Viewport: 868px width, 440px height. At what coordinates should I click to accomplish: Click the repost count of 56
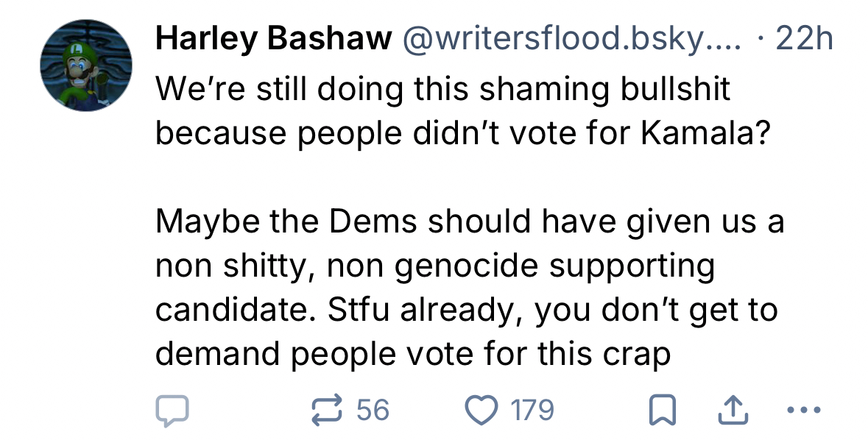(373, 411)
